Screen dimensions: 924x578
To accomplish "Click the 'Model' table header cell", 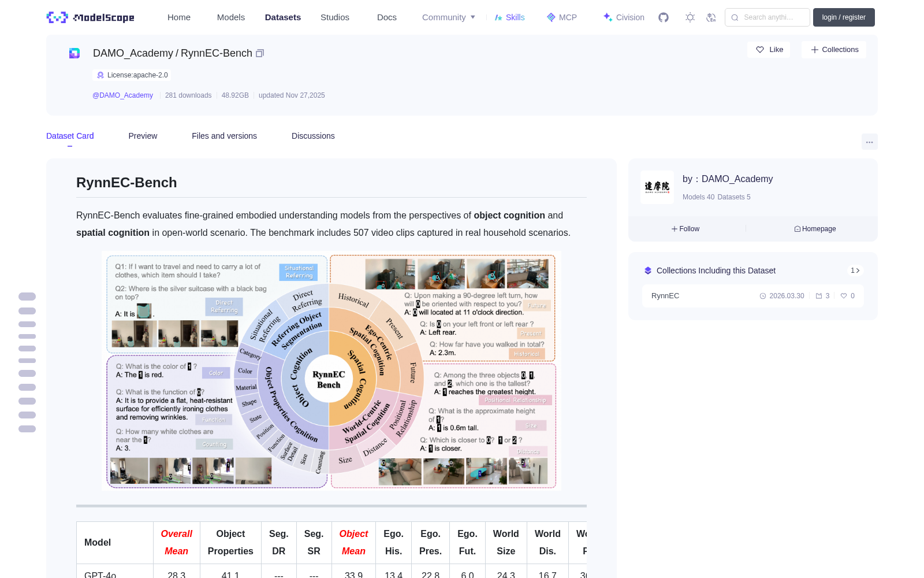I will (115, 543).
